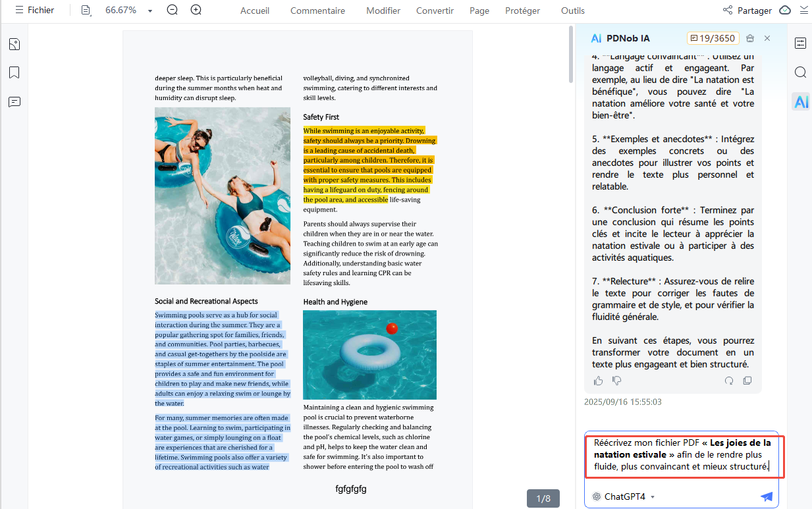Switch to the Convertir tab
The height and width of the screenshot is (509, 812).
pyautogui.click(x=435, y=11)
